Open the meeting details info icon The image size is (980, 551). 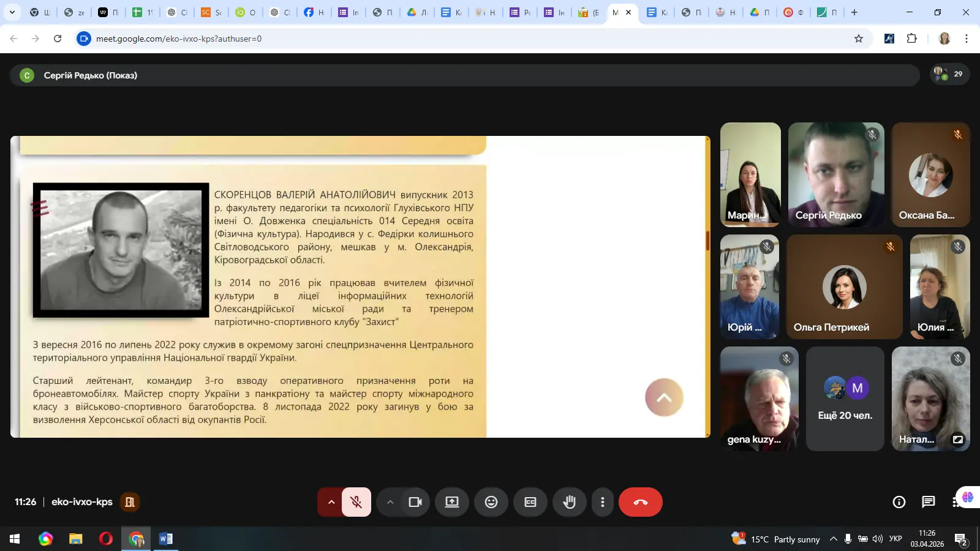(899, 502)
